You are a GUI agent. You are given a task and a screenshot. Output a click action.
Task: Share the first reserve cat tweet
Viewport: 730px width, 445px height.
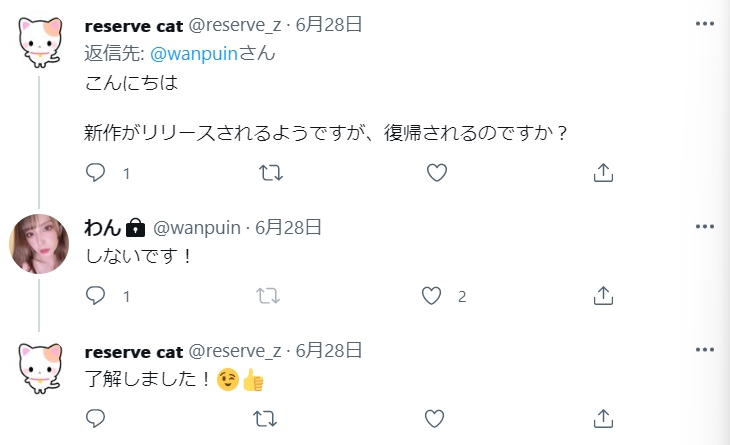coord(603,173)
